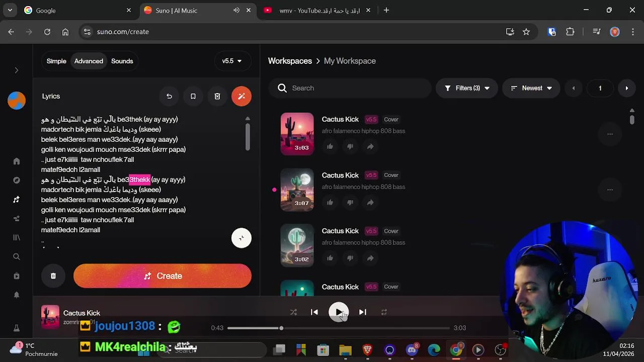This screenshot has width=644, height=362.
Task: Mute the Suno tab via speaker icon
Action: click(236, 10)
